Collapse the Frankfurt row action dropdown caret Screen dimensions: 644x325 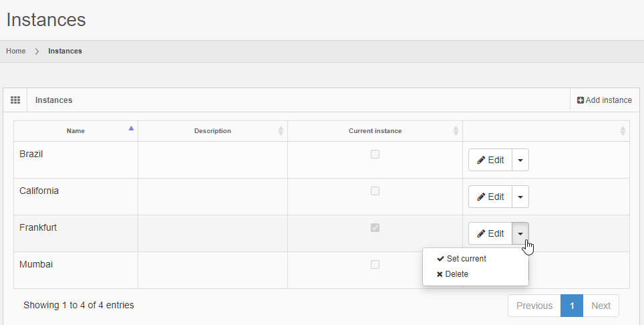click(x=520, y=234)
